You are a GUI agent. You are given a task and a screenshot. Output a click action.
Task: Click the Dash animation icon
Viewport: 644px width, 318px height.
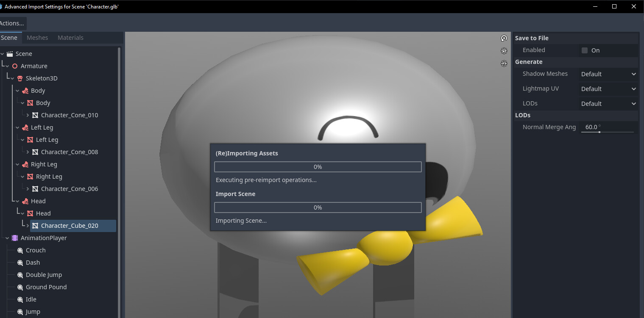click(20, 263)
